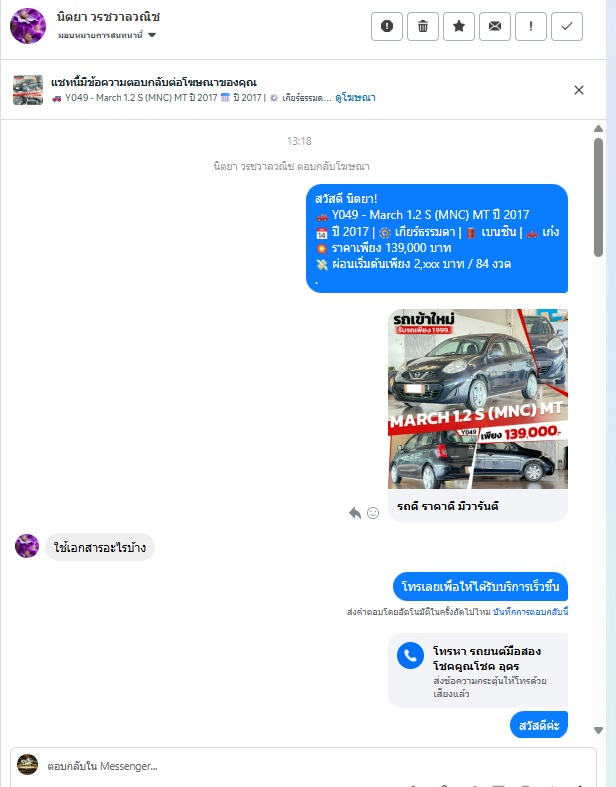Image resolution: width=616 pixels, height=787 pixels.
Task: Mark conversation as spam with exclamation circle icon
Action: (x=387, y=26)
